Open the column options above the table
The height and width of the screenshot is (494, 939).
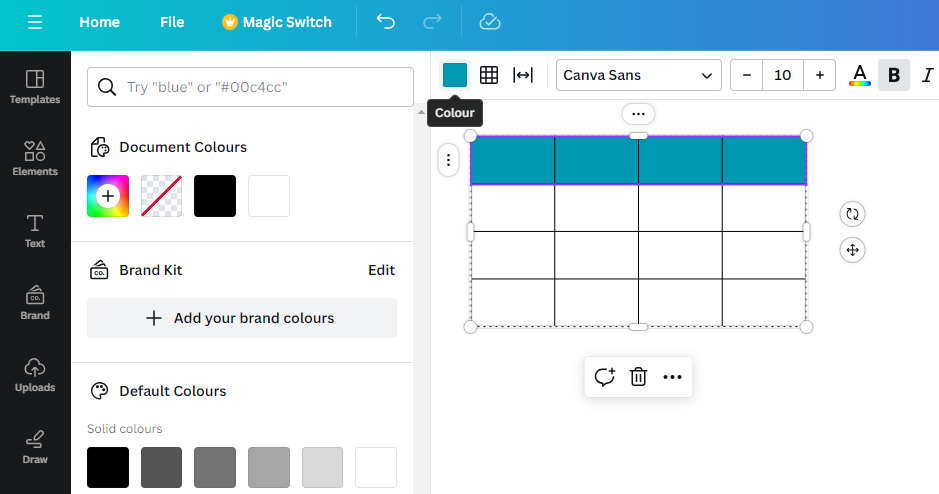[x=638, y=114]
